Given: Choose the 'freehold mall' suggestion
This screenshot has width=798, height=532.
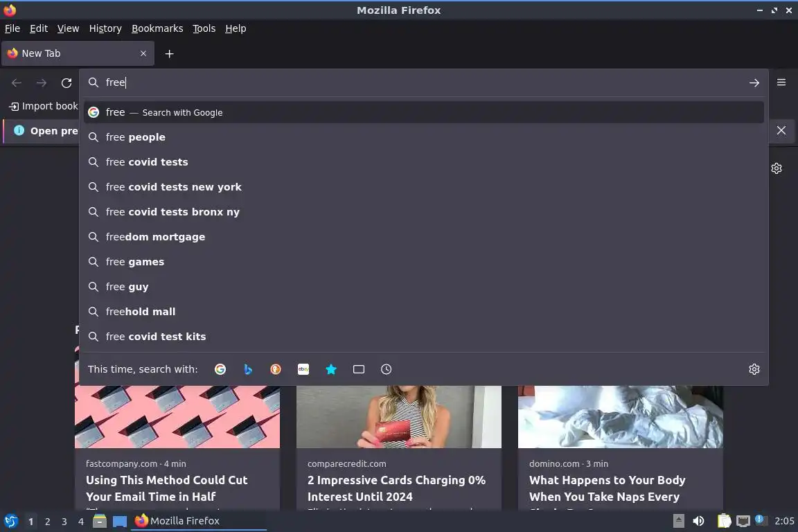Looking at the screenshot, I should [x=423, y=312].
